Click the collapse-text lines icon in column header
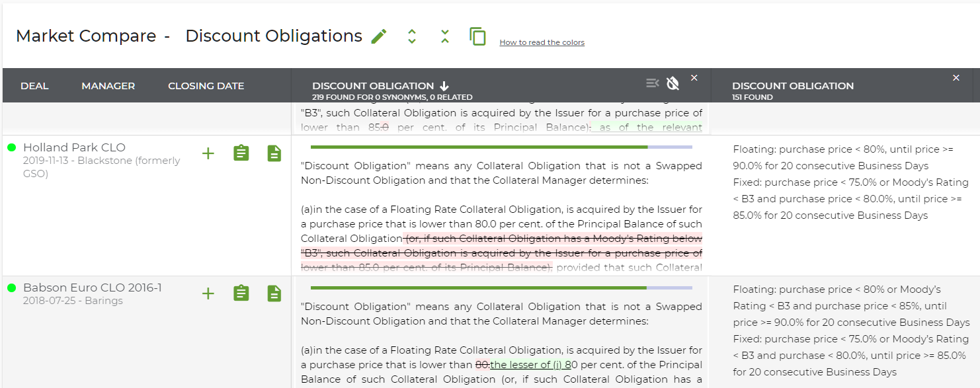Image resolution: width=980 pixels, height=388 pixels. tap(653, 83)
